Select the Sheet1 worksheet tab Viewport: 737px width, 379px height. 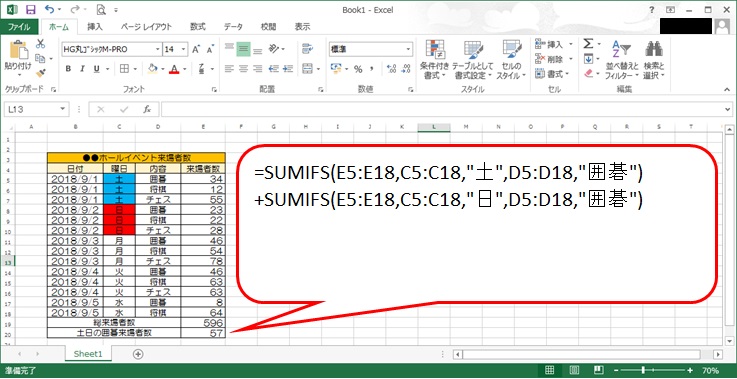[87, 354]
